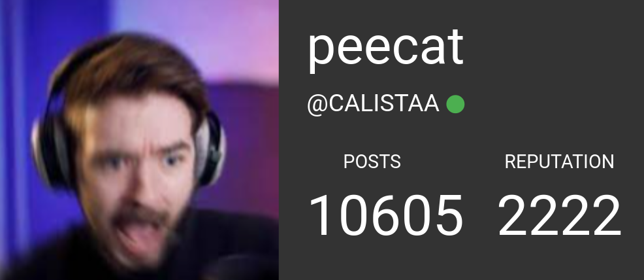Click the REPUTATION label
644x280 pixels.
pos(559,162)
